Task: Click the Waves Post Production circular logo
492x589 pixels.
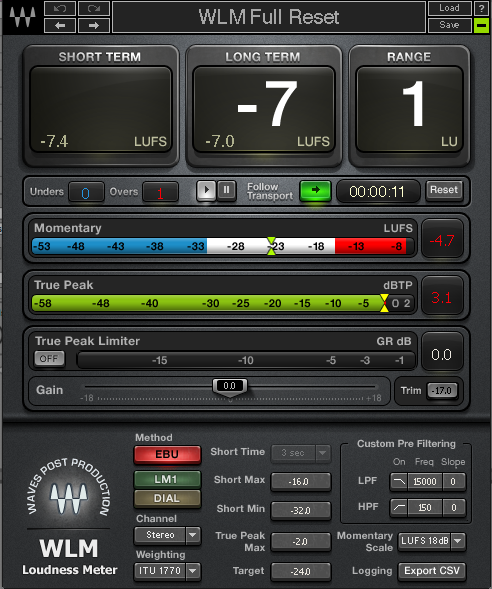Action: point(69,488)
